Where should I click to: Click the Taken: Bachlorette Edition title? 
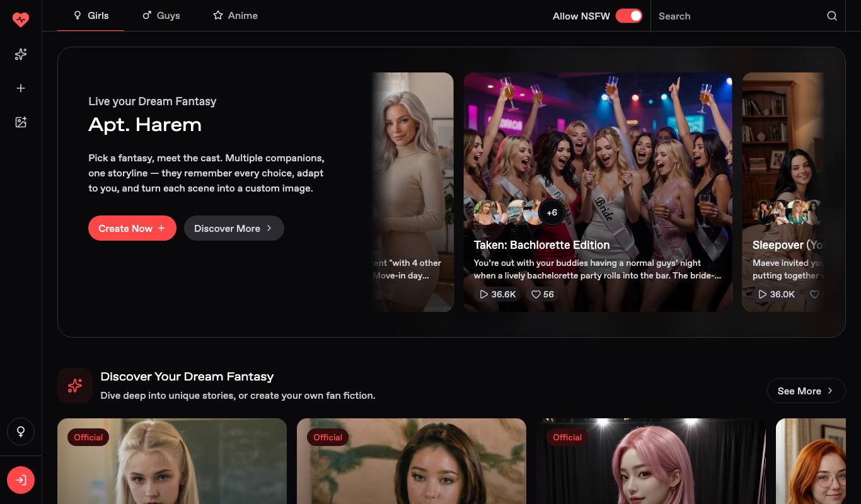[542, 244]
